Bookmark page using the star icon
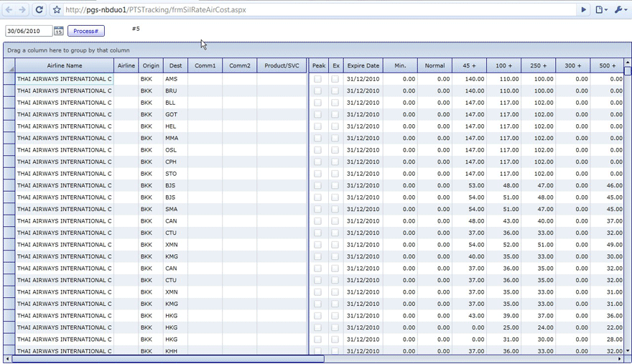 click(57, 9)
